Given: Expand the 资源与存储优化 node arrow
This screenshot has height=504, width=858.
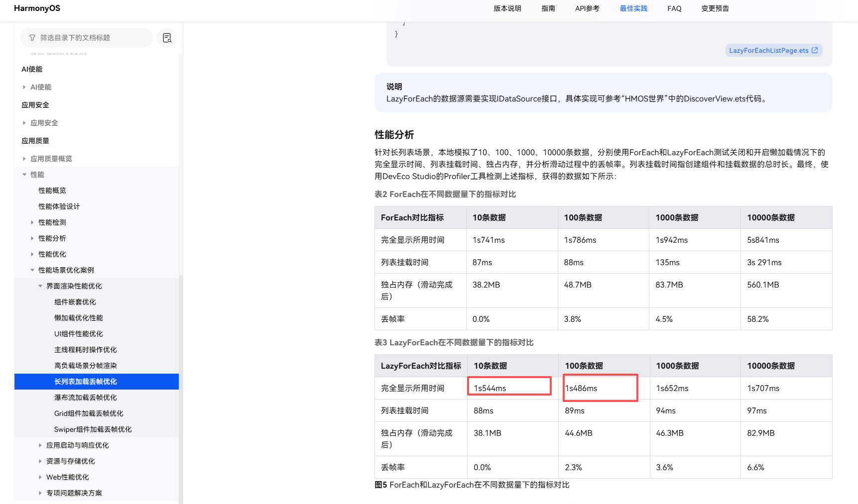Looking at the screenshot, I should pos(40,461).
